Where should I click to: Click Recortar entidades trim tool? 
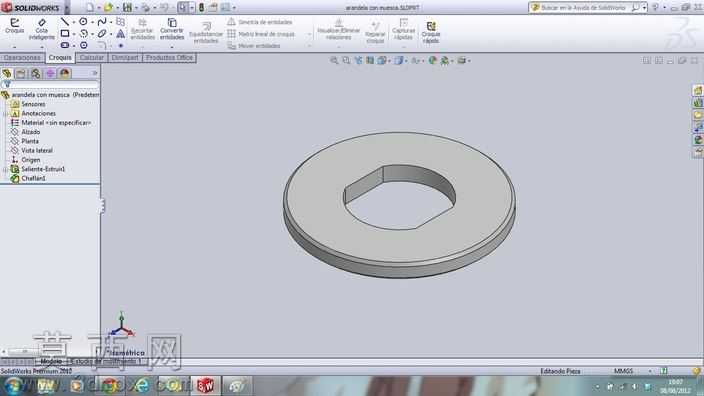pyautogui.click(x=142, y=29)
